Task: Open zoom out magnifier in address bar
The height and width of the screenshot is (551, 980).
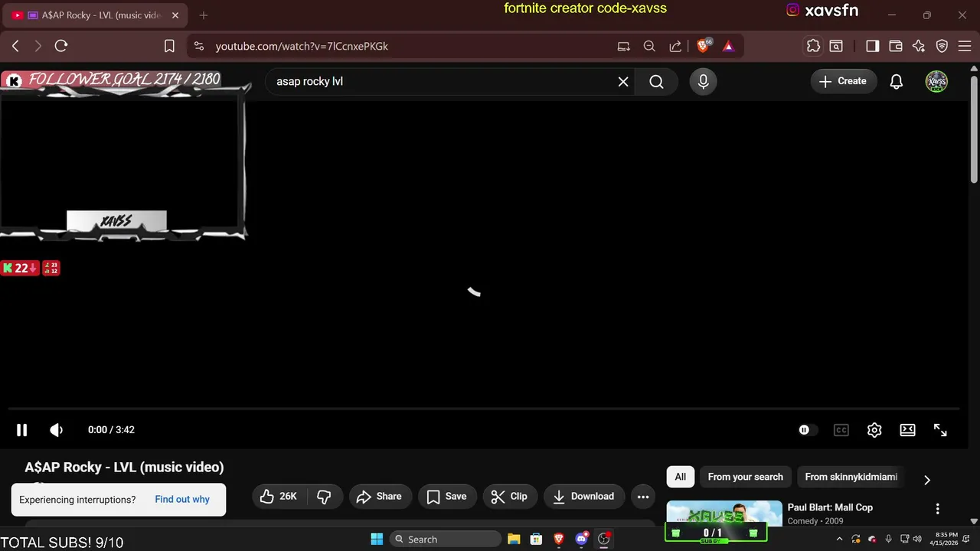Action: click(649, 46)
